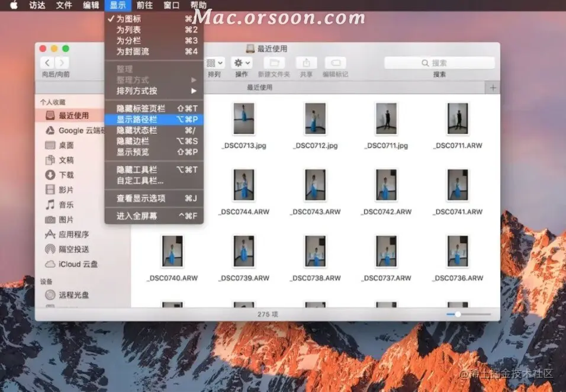Select 进入全屏幕 menu entry
566x392 pixels.
(154, 216)
